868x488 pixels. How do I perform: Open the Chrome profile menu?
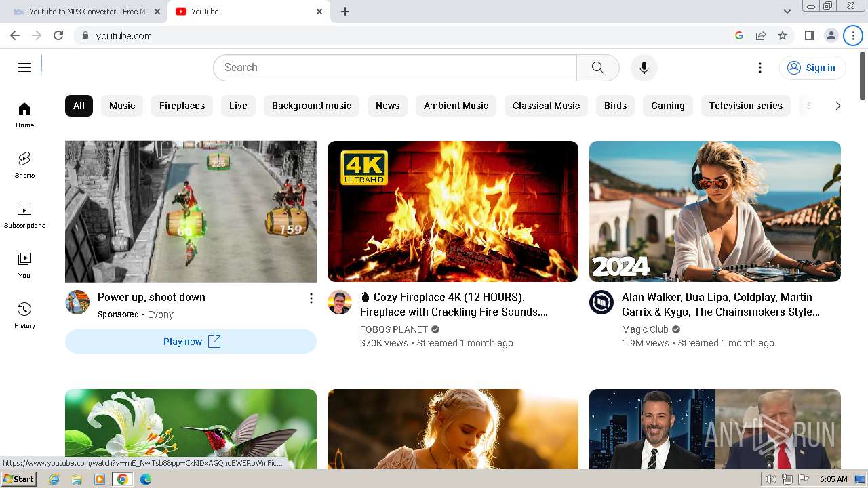[831, 35]
